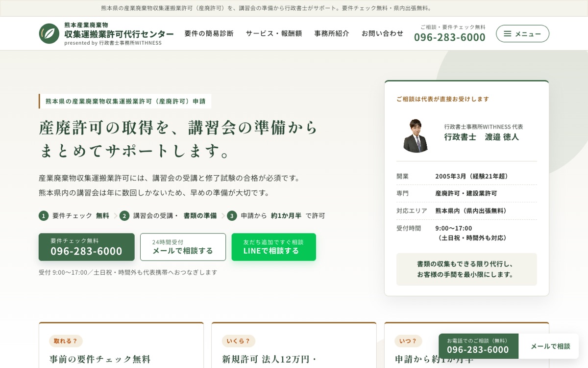
Task: Click presented by 行政書士事務所WITHNESS tagline
Action: [113, 43]
